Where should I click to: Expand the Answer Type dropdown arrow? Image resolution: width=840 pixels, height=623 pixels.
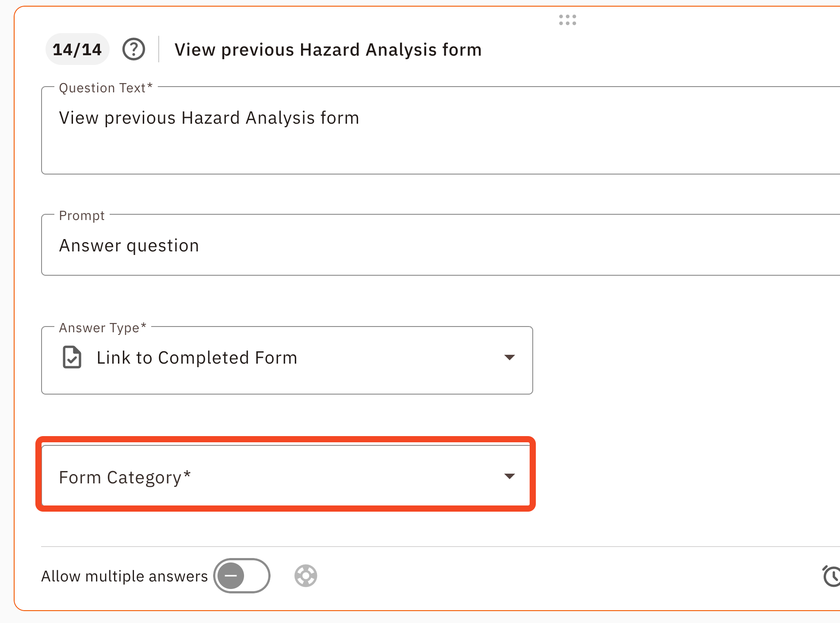[509, 357]
